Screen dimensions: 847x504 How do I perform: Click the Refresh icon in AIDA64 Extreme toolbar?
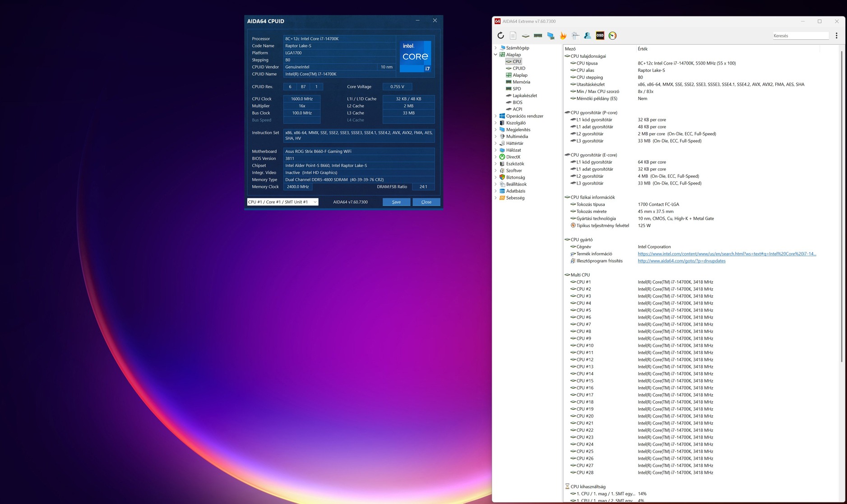coord(500,36)
